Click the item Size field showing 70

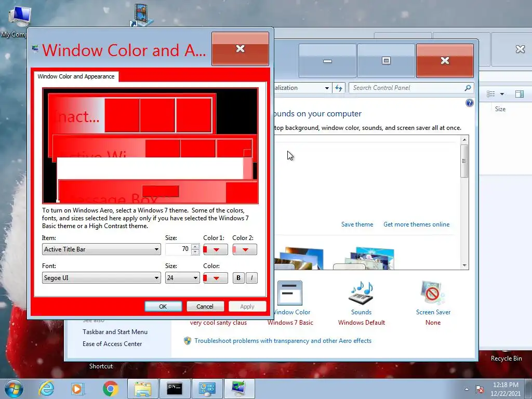click(179, 249)
